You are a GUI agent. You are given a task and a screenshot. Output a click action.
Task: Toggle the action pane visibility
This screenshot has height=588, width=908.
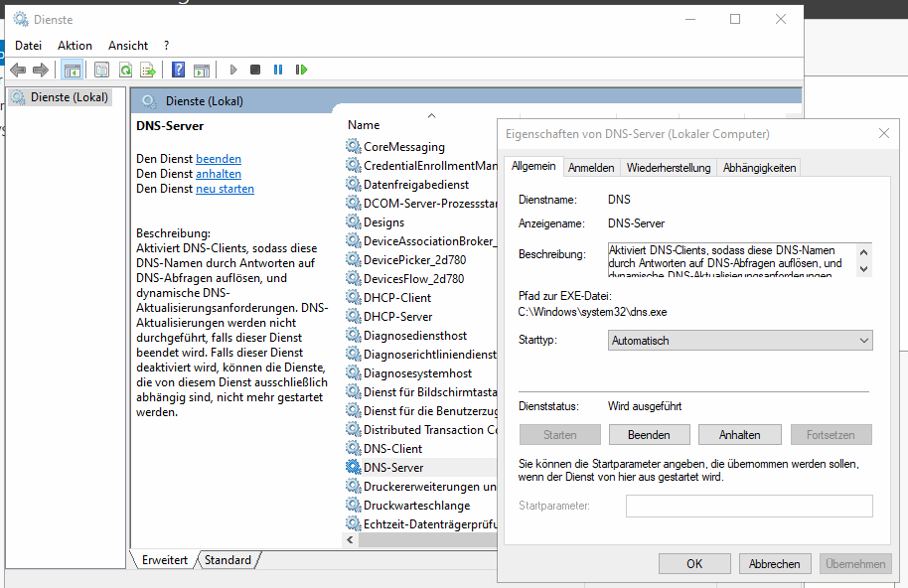(x=204, y=70)
